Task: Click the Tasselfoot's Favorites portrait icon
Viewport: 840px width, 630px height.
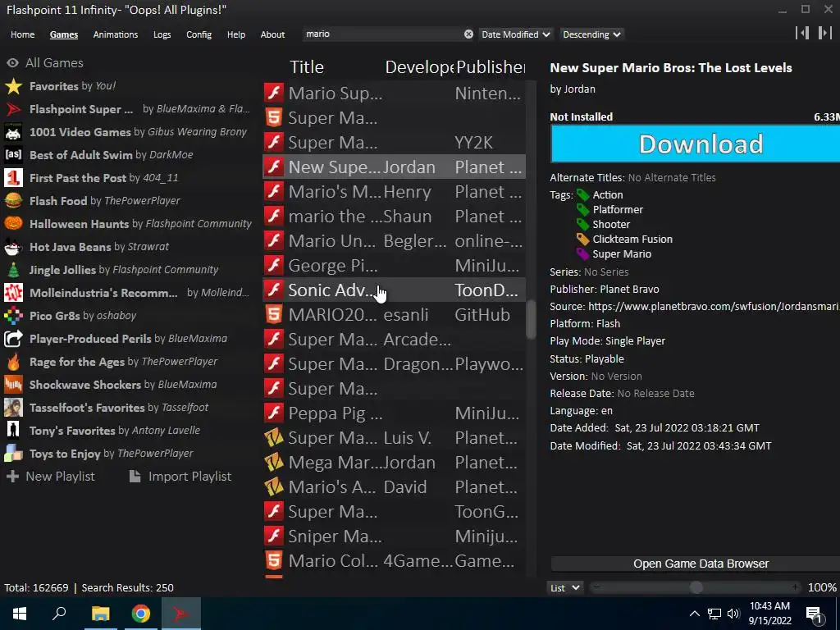Action: 13,408
